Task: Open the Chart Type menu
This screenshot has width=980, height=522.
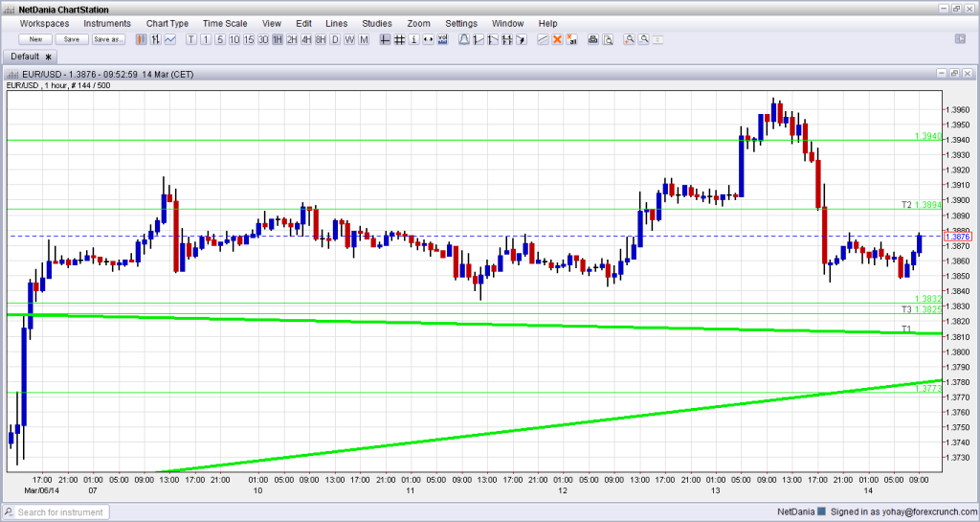Action: 167,23
